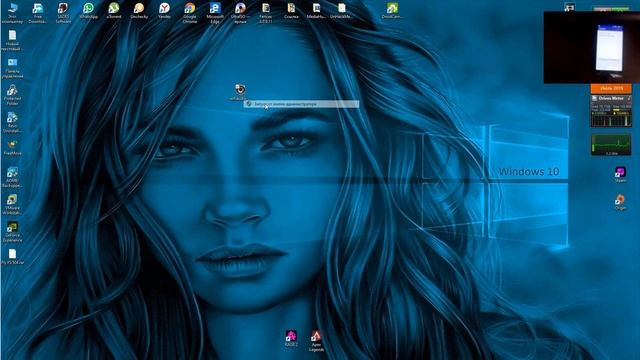
Task: Click the green network graph gadget
Action: [x=611, y=144]
